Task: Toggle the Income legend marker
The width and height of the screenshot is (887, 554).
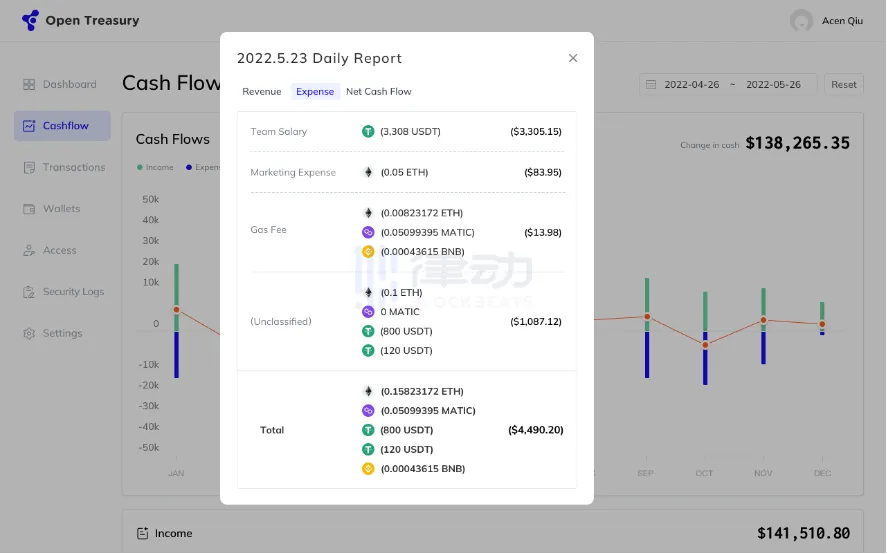Action: point(140,168)
